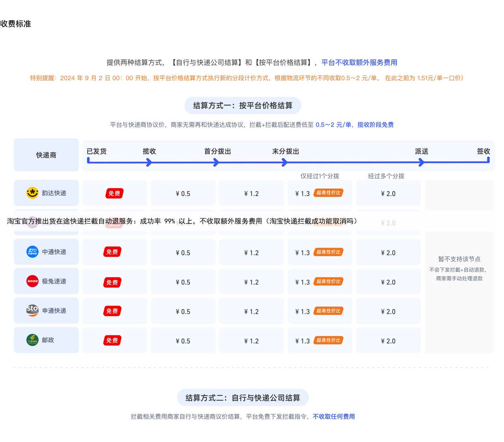Click the 揽收阶段免费 blue link text

point(375,125)
